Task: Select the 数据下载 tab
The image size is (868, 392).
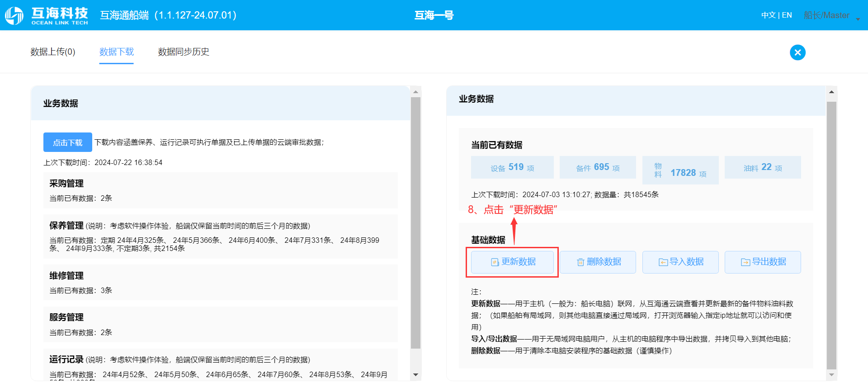Action: (x=117, y=52)
